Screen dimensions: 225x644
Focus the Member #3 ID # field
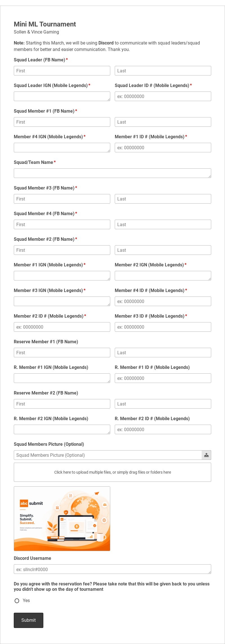163,327
